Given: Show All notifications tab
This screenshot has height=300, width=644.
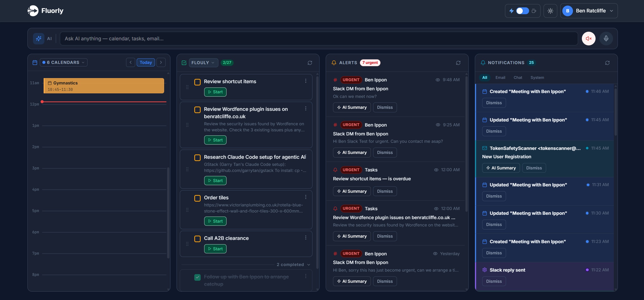Looking at the screenshot, I should [484, 78].
